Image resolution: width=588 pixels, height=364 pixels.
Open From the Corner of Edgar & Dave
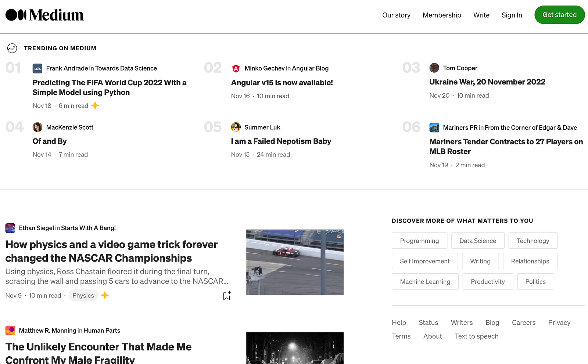[531, 127]
